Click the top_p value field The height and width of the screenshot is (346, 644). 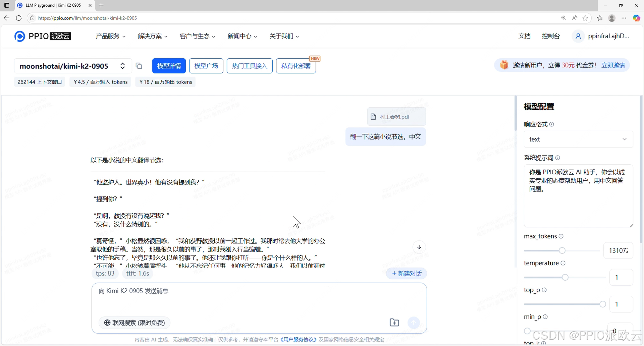click(x=621, y=304)
